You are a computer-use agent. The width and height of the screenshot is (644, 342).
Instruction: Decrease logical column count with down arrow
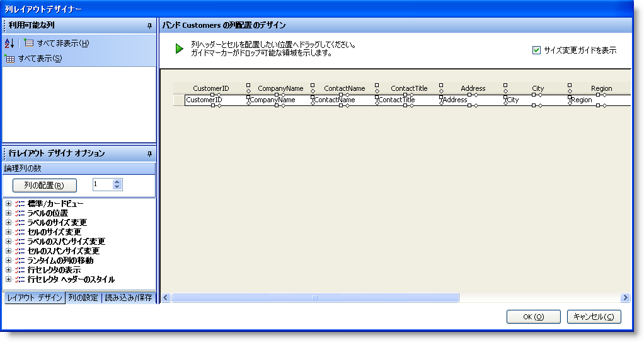coord(117,187)
